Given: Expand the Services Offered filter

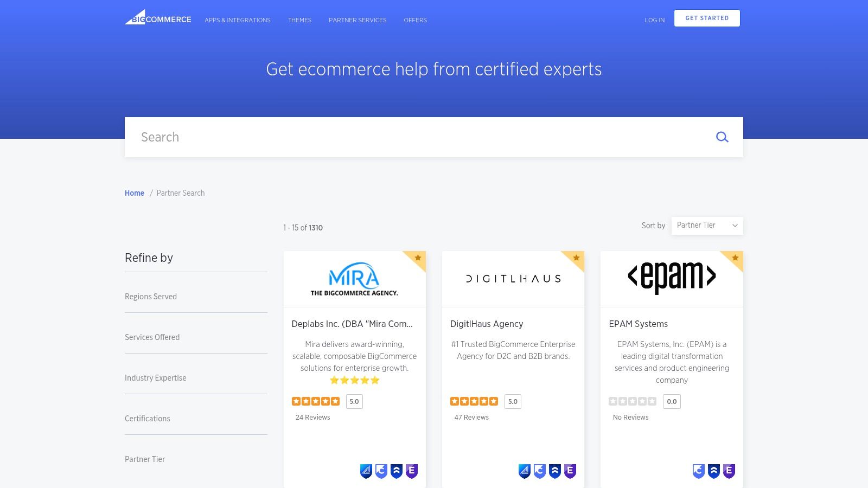Looking at the screenshot, I should point(152,337).
